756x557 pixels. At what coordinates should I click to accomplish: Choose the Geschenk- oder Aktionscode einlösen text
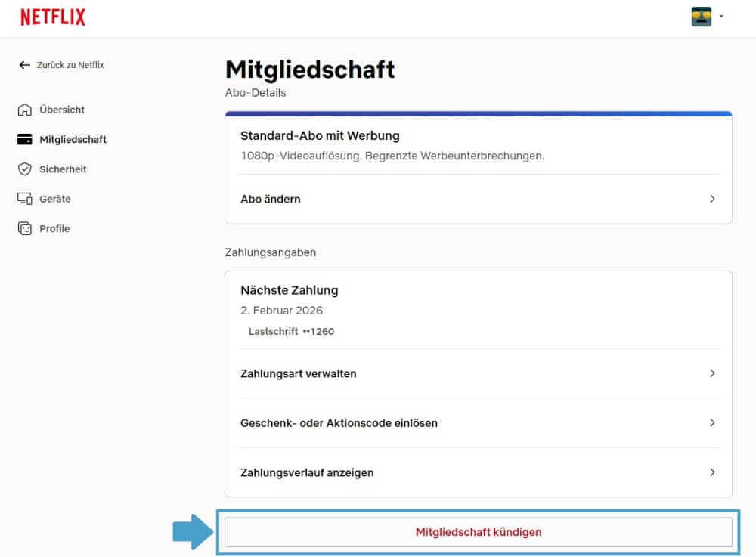click(x=339, y=423)
